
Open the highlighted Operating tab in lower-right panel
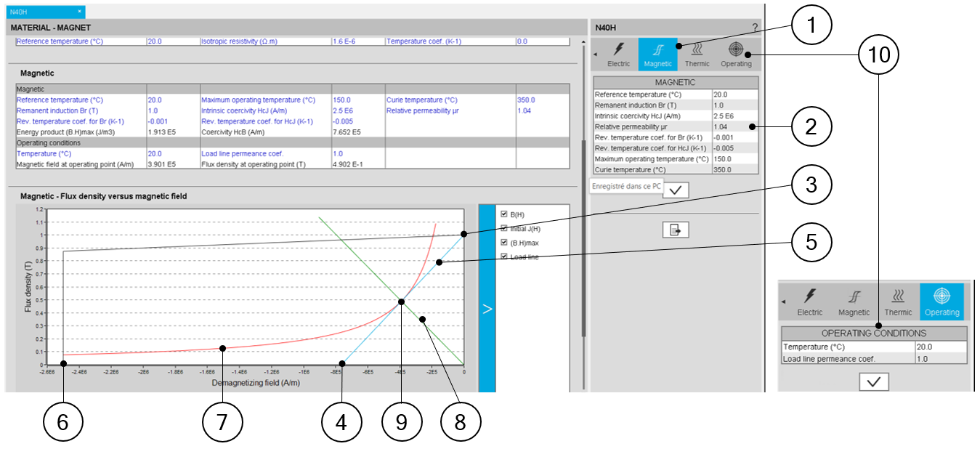point(941,302)
